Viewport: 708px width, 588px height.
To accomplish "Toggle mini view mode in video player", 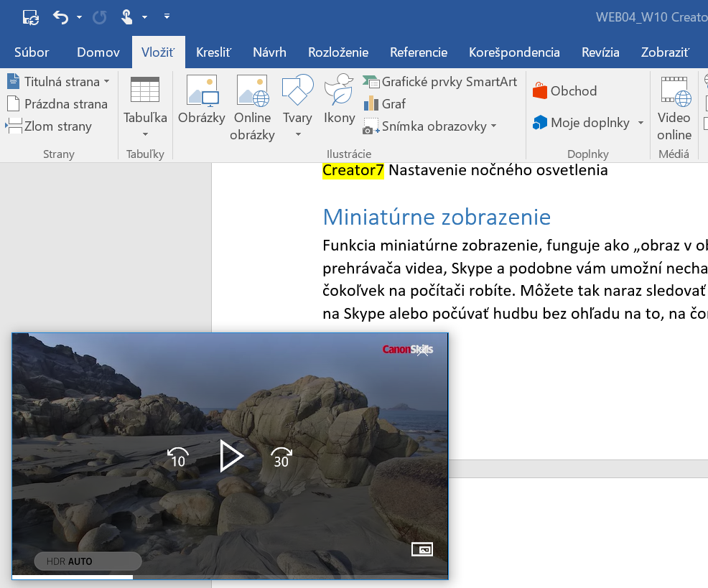I will click(x=421, y=549).
